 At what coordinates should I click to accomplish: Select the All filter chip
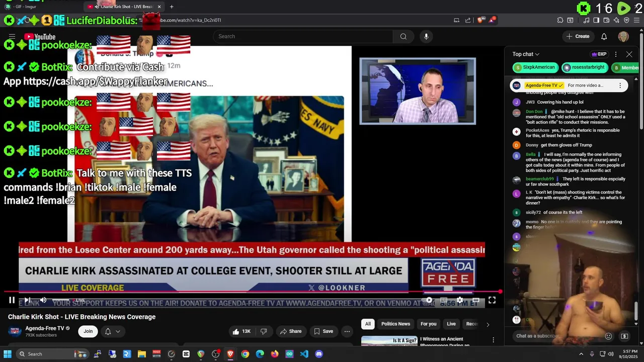click(368, 324)
